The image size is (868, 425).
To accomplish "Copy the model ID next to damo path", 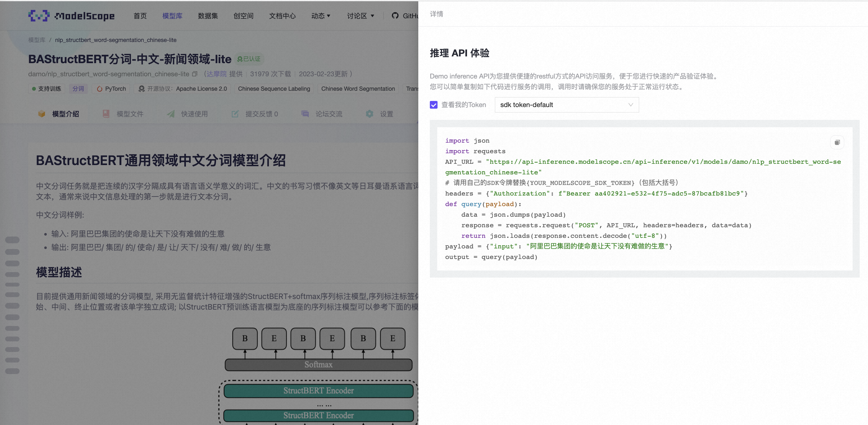I will [x=195, y=74].
